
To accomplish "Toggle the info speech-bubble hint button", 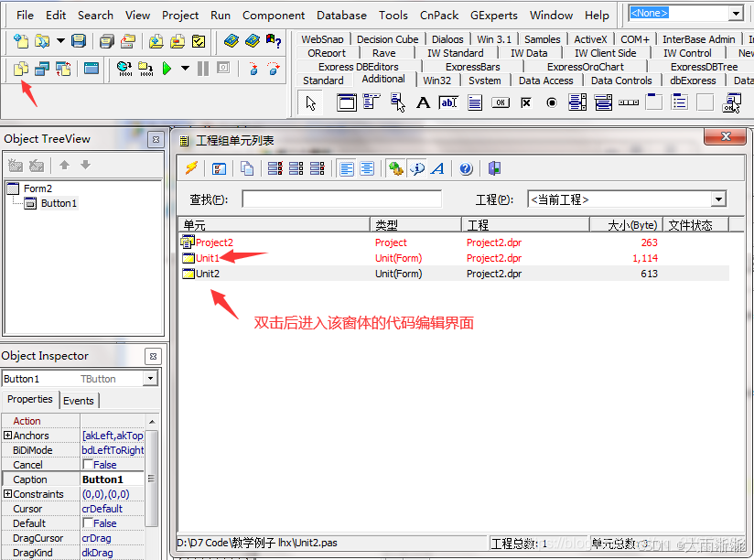I will [417, 168].
